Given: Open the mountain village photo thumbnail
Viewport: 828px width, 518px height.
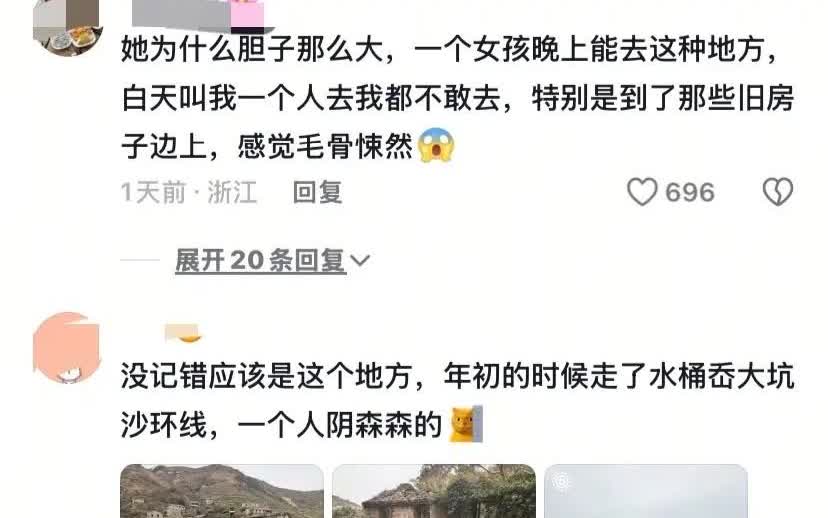Looking at the screenshot, I should pos(222,491).
